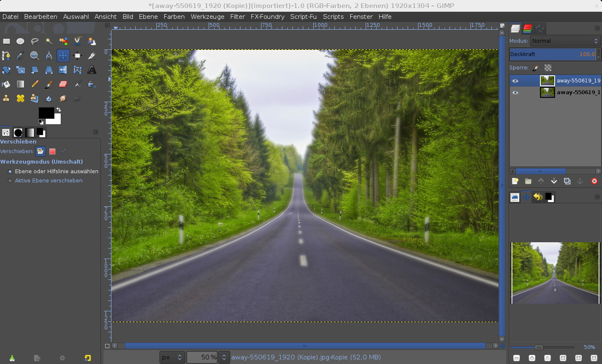The image size is (602, 364).
Task: Set Verschieben mode to path
Action: [x=64, y=151]
